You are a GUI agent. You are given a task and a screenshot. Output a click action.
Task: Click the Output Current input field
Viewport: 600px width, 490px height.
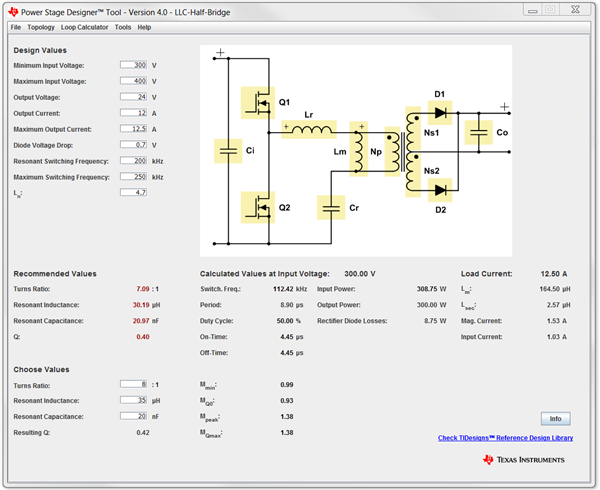click(x=134, y=113)
